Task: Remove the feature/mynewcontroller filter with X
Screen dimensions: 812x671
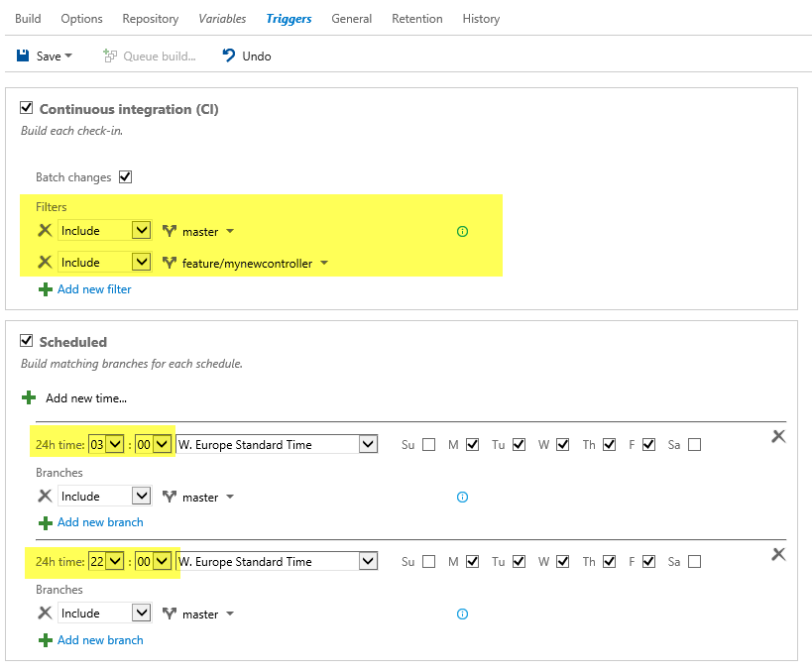Action: (x=45, y=262)
